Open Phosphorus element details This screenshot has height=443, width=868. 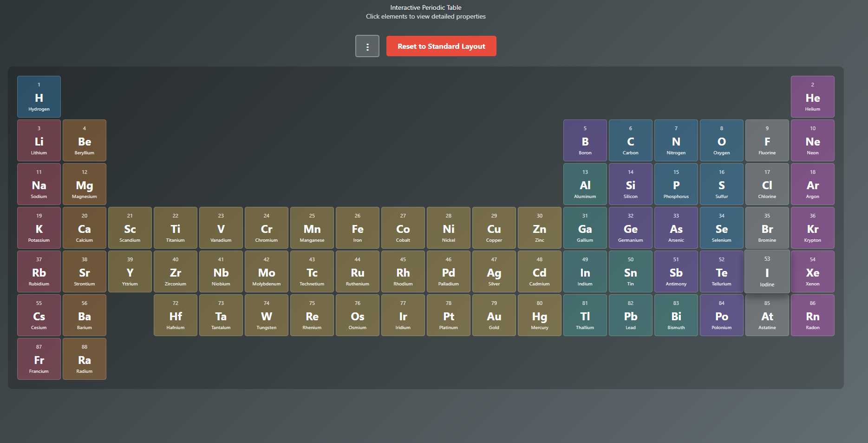[676, 184]
